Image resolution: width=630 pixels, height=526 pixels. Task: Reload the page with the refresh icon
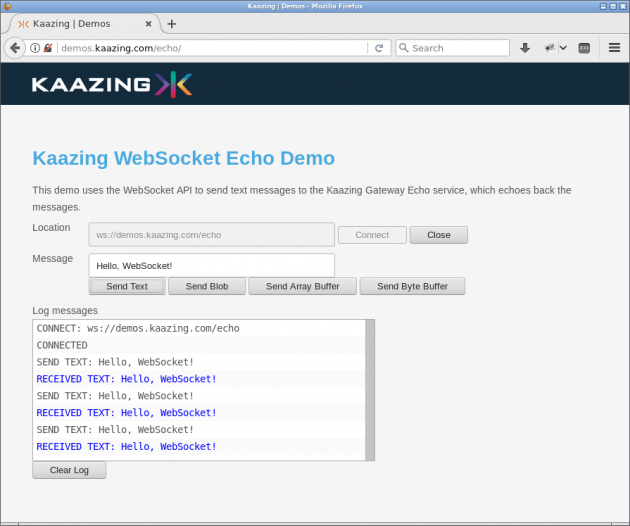pyautogui.click(x=378, y=48)
